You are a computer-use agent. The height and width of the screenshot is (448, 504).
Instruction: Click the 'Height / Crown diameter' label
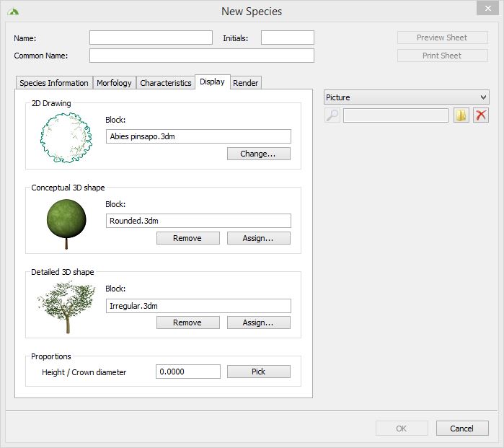(84, 372)
